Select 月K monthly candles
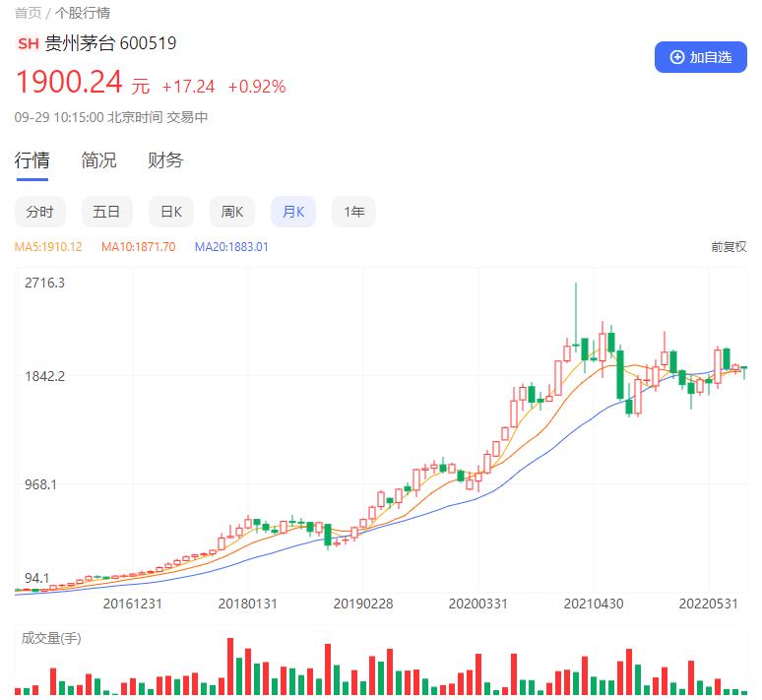The height and width of the screenshot is (700, 762). [293, 212]
